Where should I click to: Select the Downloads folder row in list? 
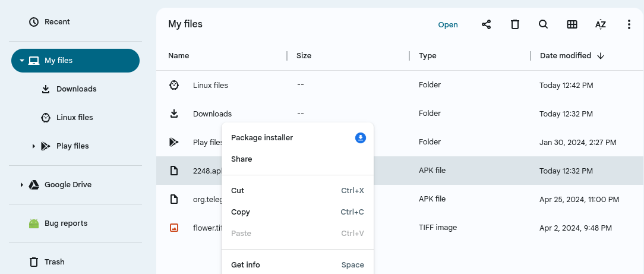400,114
